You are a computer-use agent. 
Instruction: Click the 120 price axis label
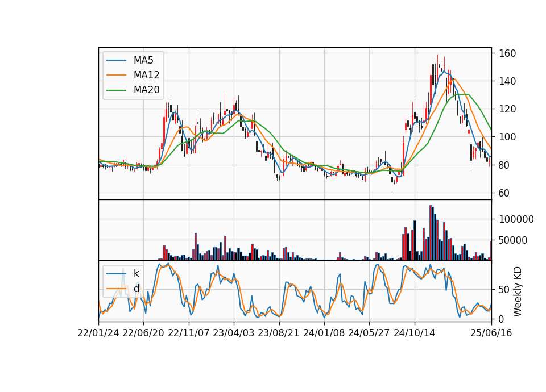click(507, 109)
